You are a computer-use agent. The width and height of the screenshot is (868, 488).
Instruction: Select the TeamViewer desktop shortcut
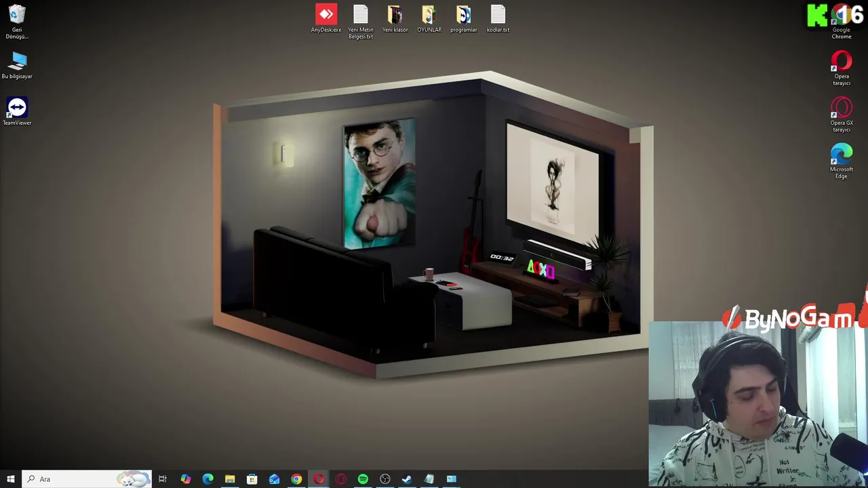pos(17,111)
